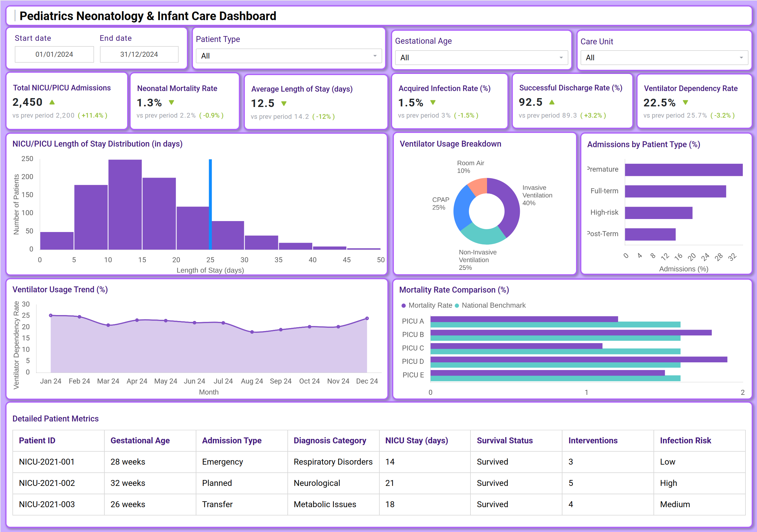Open the Patient Type dropdown
The width and height of the screenshot is (757, 532).
[289, 56]
